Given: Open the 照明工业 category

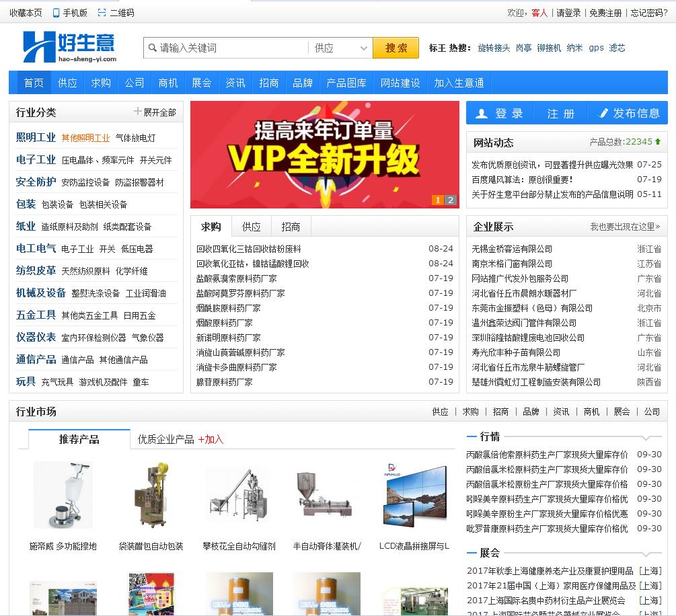Looking at the screenshot, I should [36, 137].
